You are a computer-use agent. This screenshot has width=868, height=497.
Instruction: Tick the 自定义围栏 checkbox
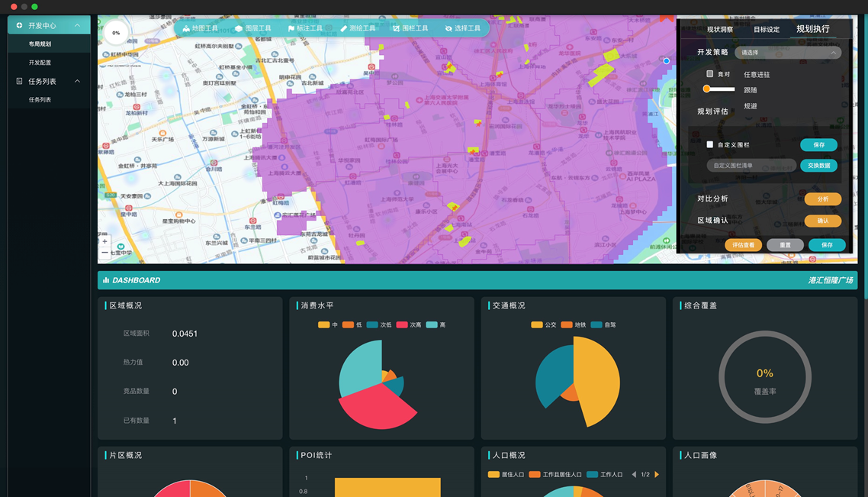point(710,144)
